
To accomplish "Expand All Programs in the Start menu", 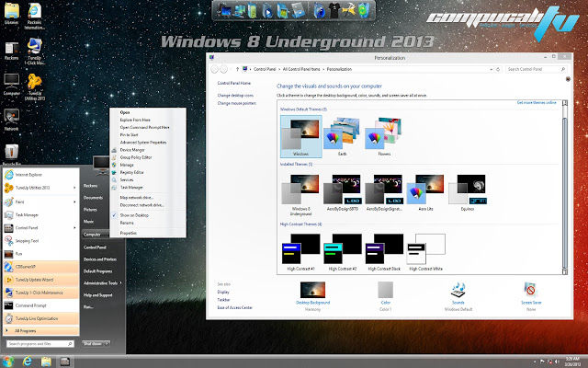I will (x=40, y=331).
